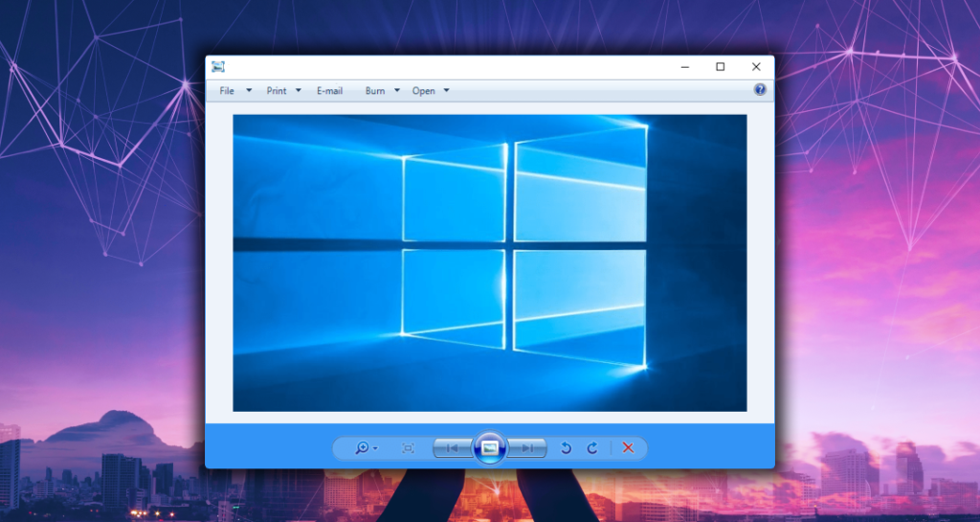Viewport: 980px width, 522px height.
Task: Minimize the Photo Viewer window
Action: [x=685, y=67]
